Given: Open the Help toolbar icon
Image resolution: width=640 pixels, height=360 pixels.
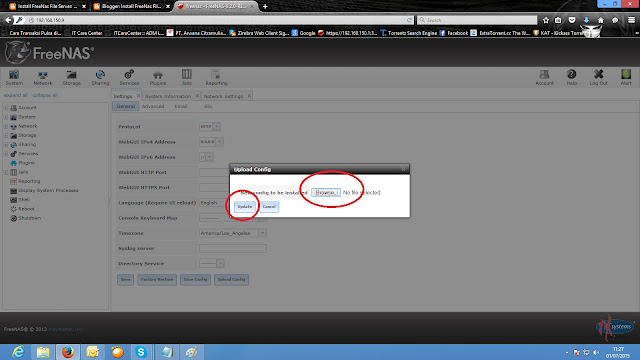Looking at the screenshot, I should 571,77.
